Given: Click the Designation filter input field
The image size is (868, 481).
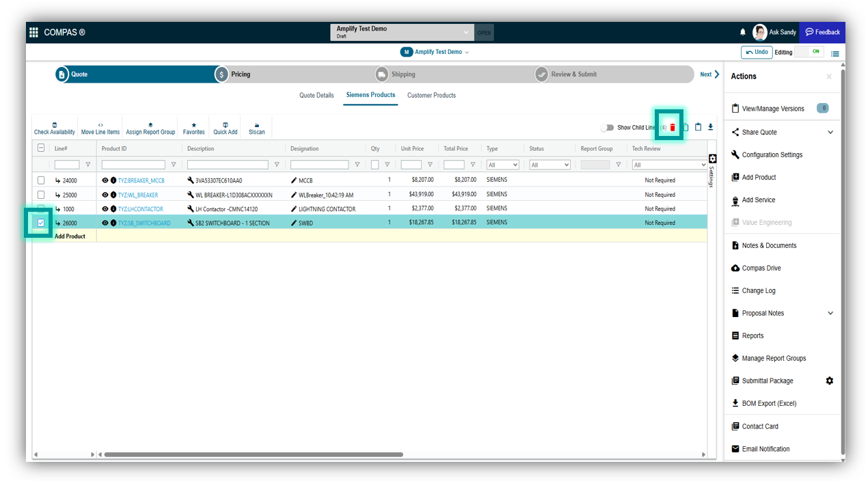Looking at the screenshot, I should tap(319, 165).
